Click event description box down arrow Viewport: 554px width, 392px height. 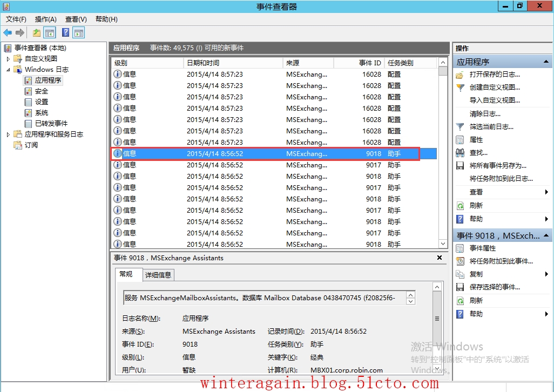pos(410,301)
